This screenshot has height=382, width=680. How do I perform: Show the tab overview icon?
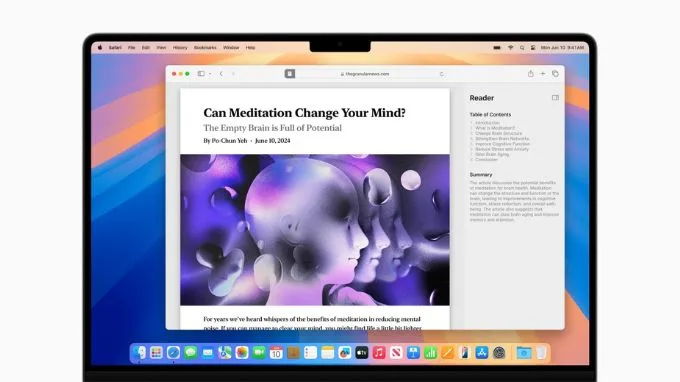pos(555,74)
